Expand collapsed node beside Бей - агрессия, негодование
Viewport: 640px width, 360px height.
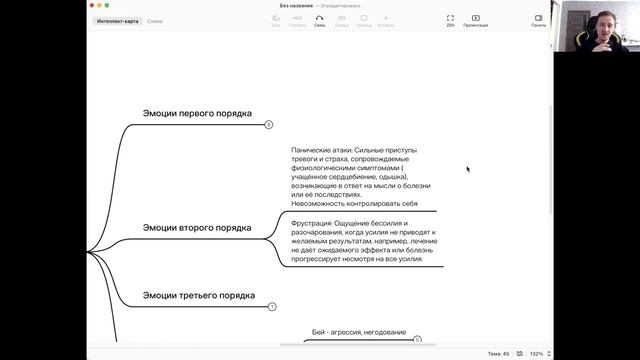(417, 340)
